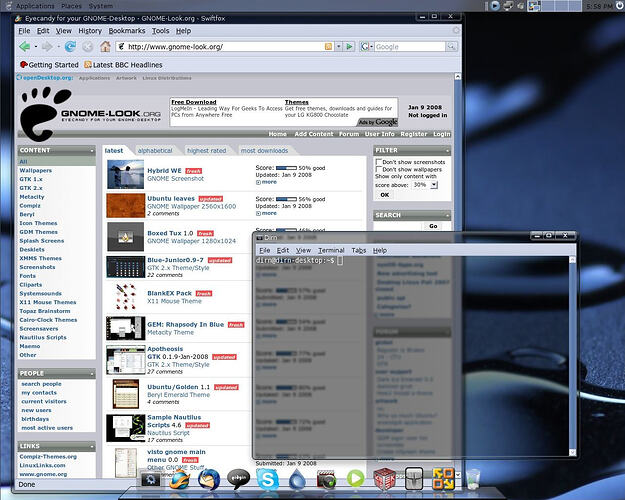The height and width of the screenshot is (500, 625).
Task: Launch the orange VMware-style icon in dock
Action: [x=443, y=479]
